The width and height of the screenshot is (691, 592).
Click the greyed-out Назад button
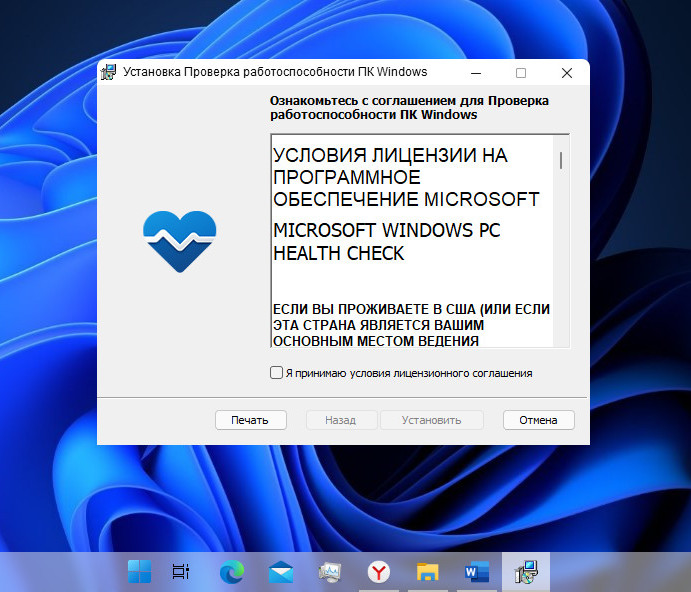341,420
